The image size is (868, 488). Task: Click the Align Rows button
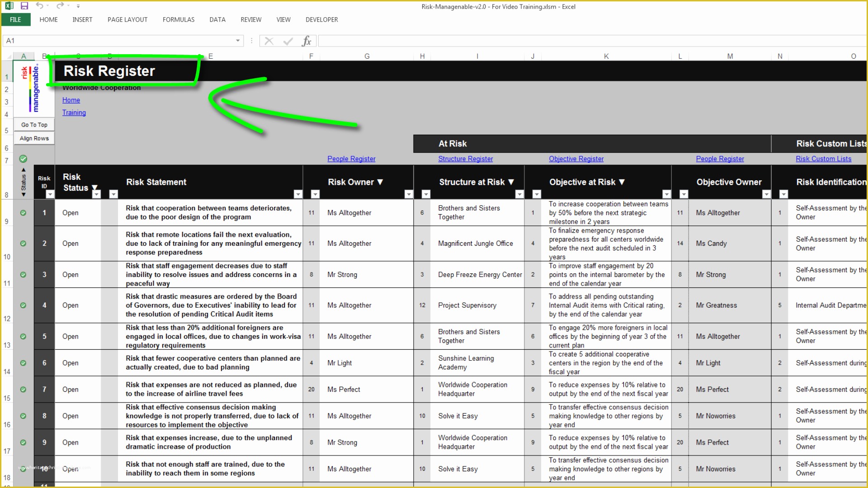pos(33,138)
